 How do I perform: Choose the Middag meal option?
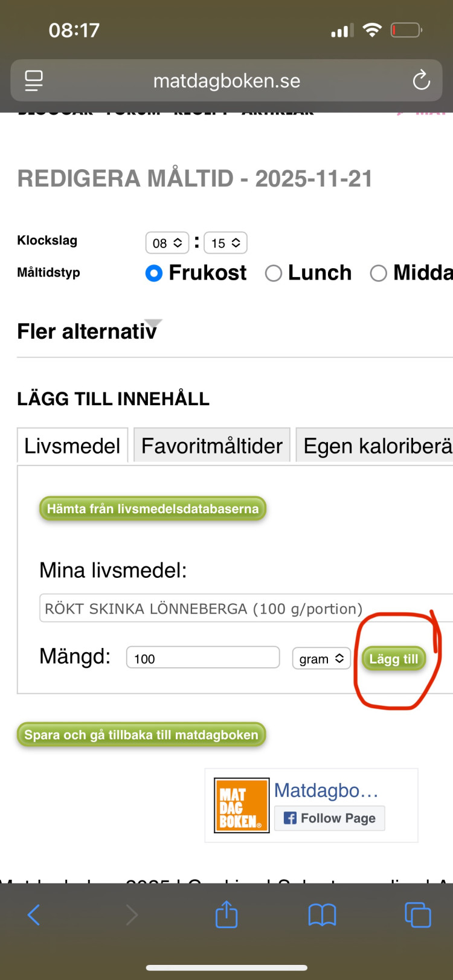click(x=379, y=274)
